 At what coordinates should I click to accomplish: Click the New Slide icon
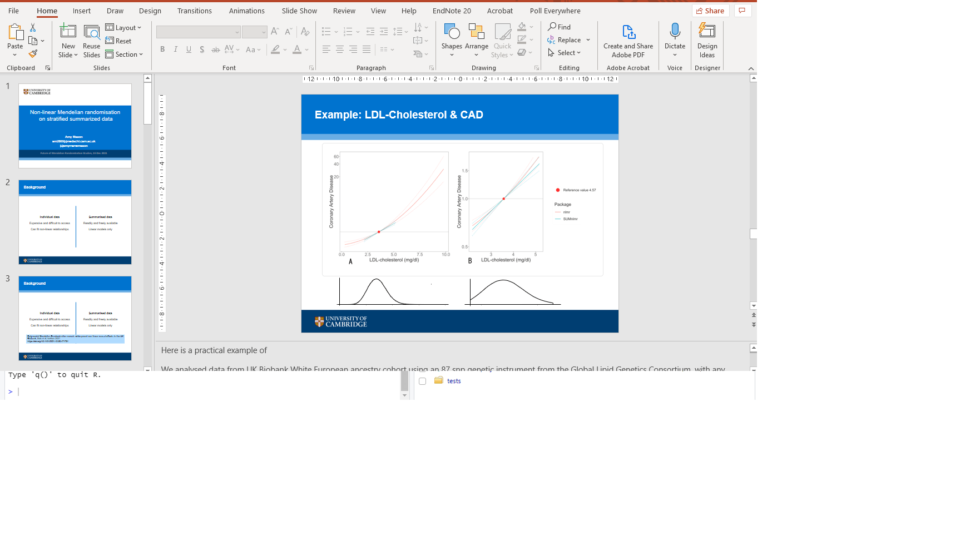pyautogui.click(x=68, y=32)
